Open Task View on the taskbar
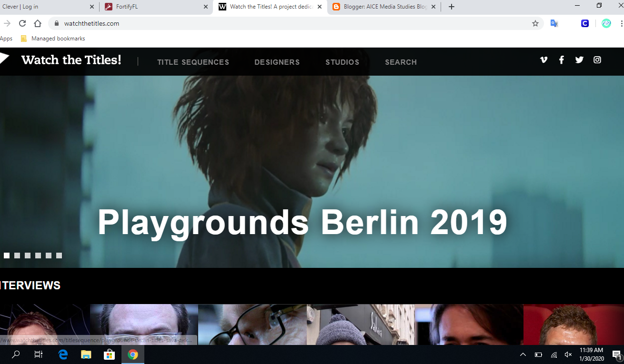624x364 pixels. pos(39,354)
